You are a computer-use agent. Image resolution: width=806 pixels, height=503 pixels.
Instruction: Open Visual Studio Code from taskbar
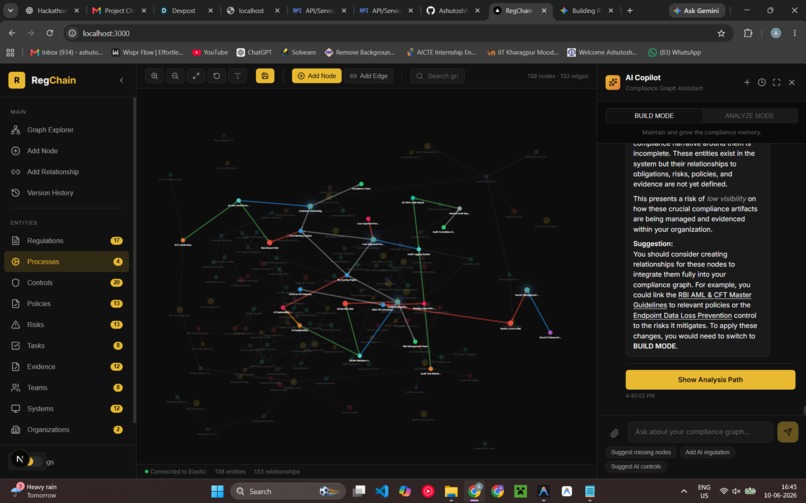pos(382,492)
